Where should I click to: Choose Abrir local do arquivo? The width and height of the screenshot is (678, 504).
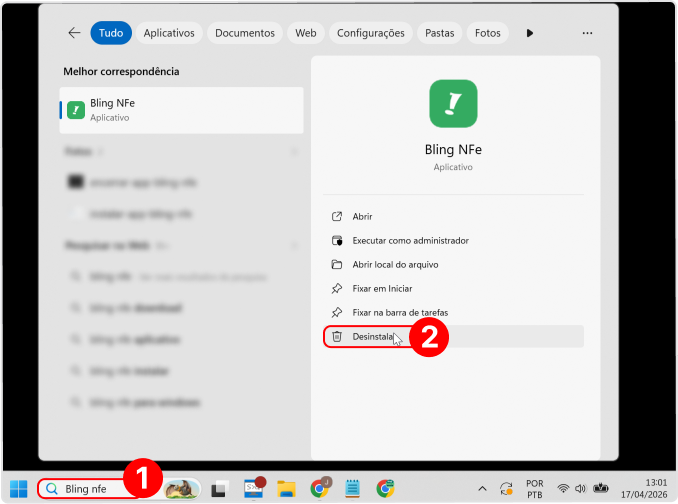(453, 264)
